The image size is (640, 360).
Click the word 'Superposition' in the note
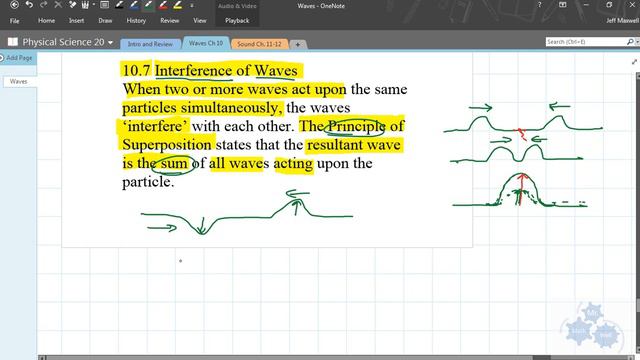(167, 145)
